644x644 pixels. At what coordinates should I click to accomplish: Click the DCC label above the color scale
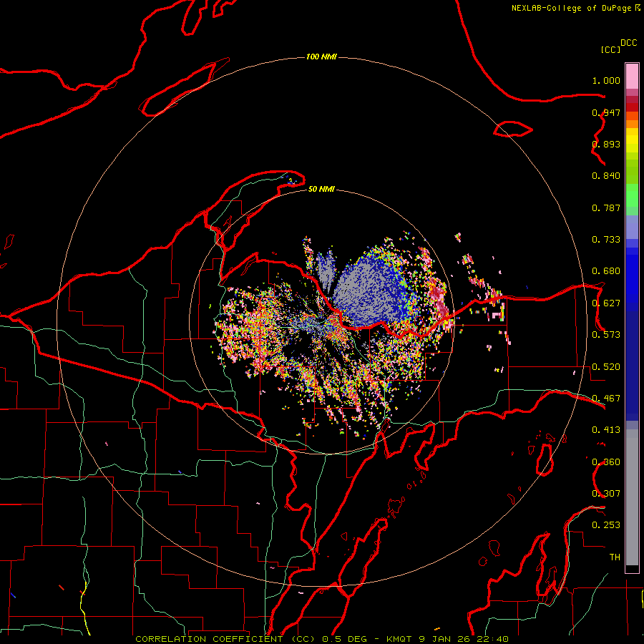[x=628, y=43]
